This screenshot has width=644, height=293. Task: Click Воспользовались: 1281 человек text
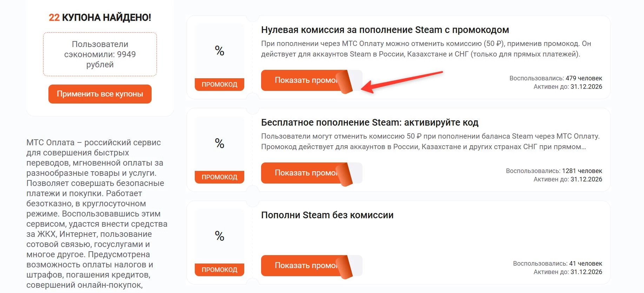(554, 171)
